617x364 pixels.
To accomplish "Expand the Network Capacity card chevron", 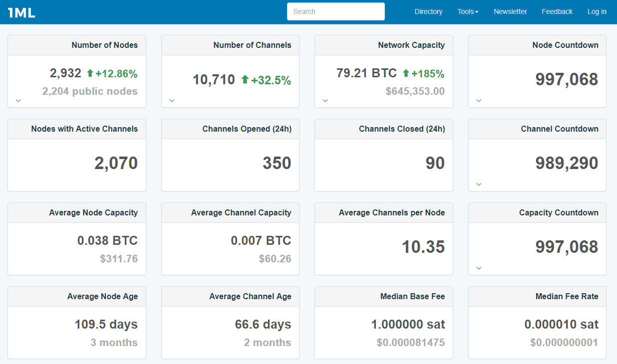I will coord(325,100).
